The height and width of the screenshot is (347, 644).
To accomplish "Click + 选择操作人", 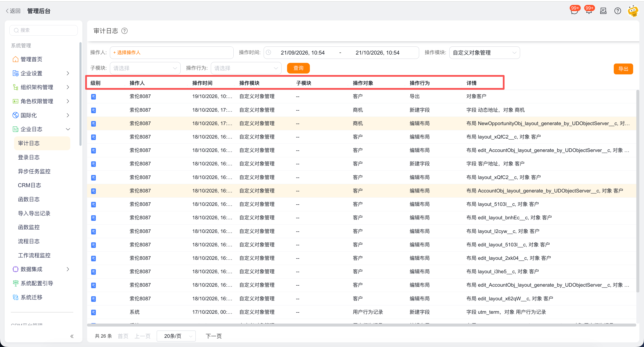I will [x=126, y=52].
